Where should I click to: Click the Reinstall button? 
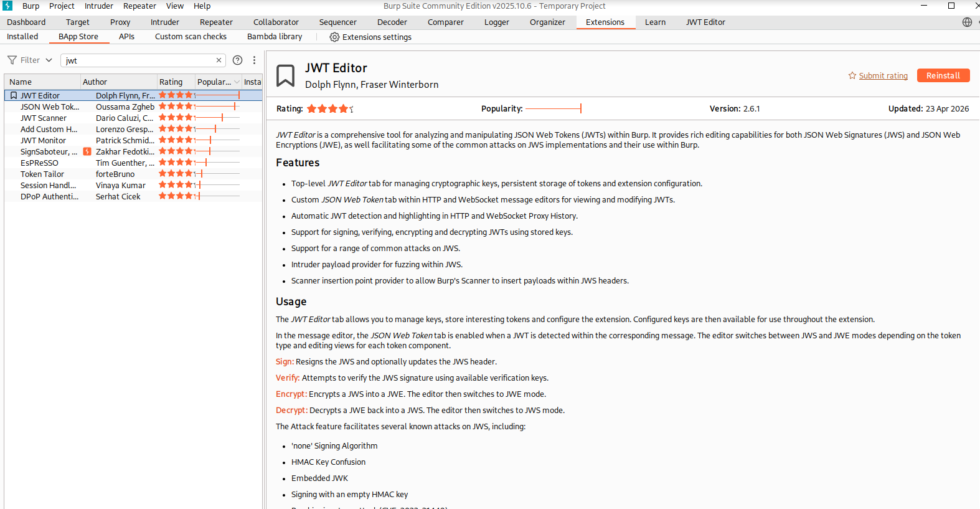[943, 75]
